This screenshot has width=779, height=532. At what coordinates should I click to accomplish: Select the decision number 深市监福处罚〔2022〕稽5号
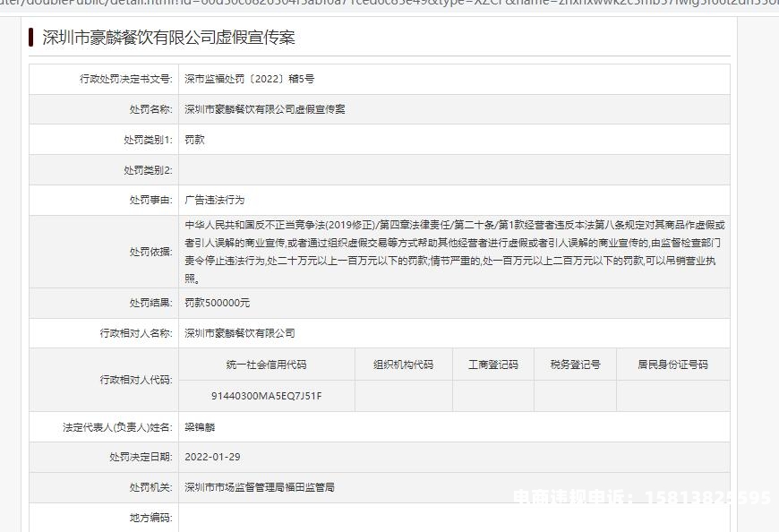tap(249, 79)
